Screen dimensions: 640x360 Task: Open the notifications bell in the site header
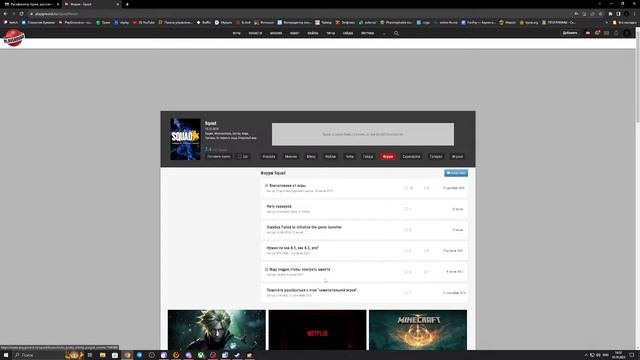[616, 33]
